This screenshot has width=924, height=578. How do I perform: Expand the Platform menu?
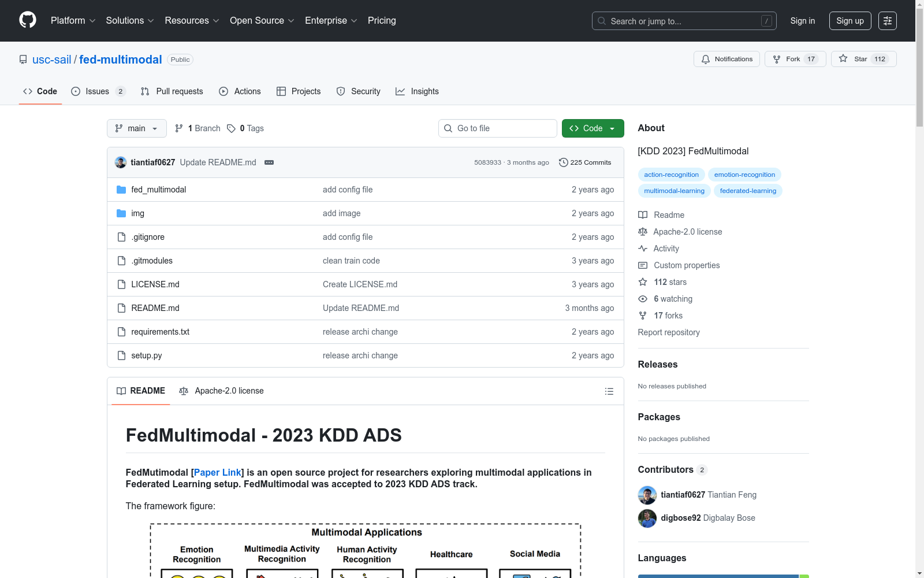click(x=73, y=21)
